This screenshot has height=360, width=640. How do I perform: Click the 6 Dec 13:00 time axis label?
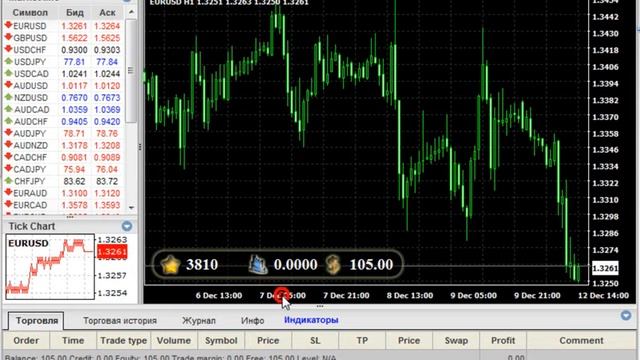point(219,295)
